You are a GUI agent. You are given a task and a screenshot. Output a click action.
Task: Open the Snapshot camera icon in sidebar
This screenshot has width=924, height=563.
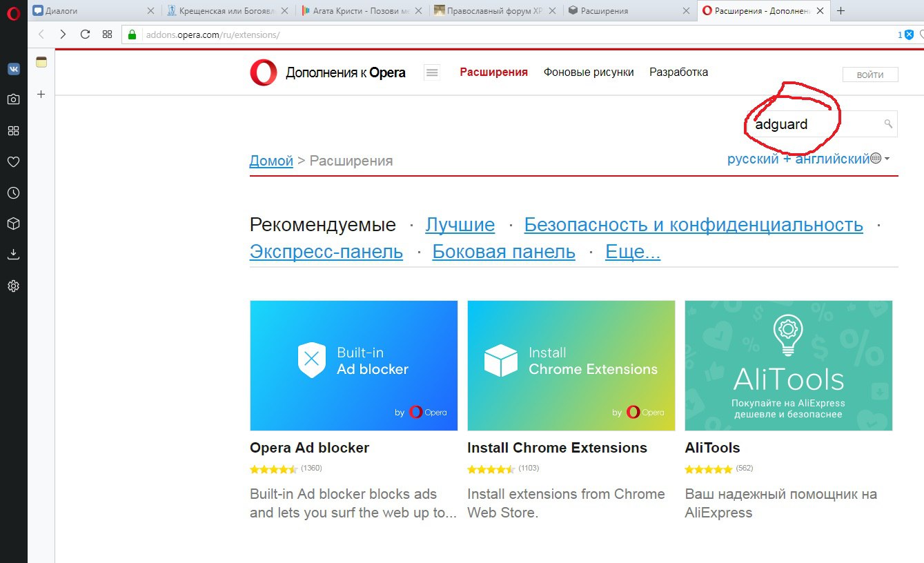(13, 99)
